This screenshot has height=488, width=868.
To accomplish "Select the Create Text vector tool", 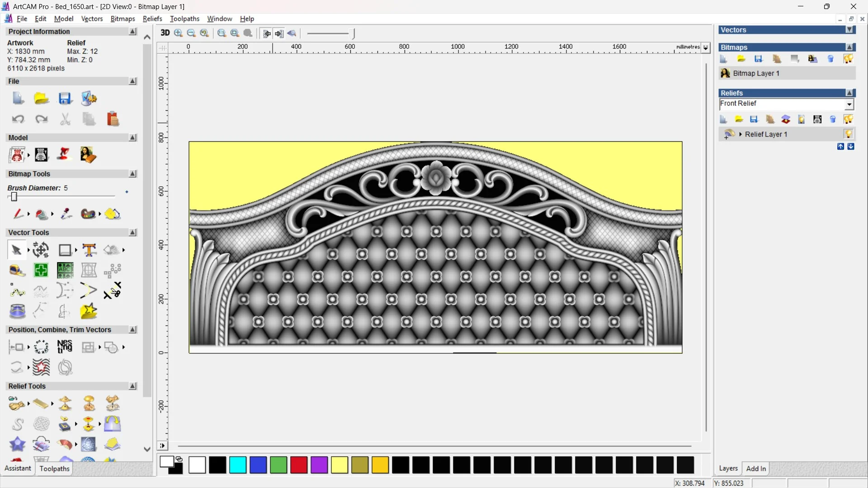I will coord(89,250).
